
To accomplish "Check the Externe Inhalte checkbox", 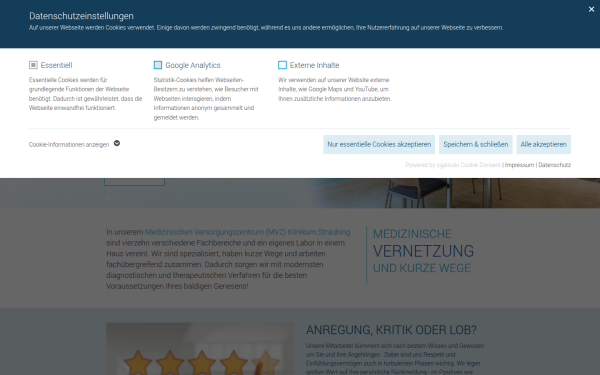I will click(282, 65).
